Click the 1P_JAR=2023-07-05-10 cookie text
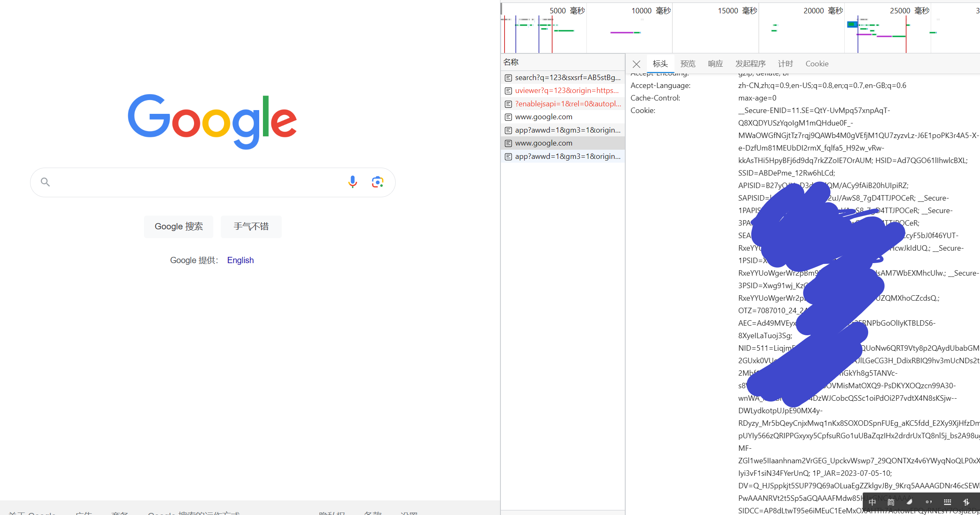 [x=852, y=473]
